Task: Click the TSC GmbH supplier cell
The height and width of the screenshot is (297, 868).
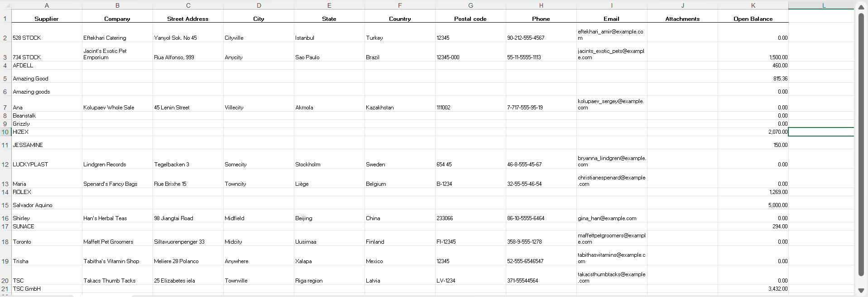Action: tap(47, 289)
